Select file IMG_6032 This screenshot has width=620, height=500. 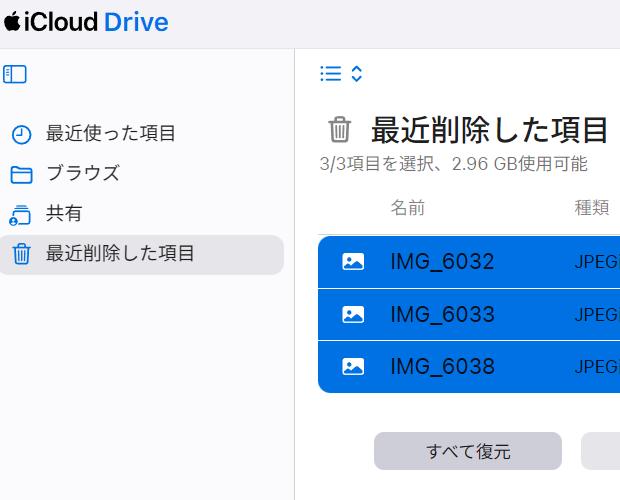pos(442,262)
